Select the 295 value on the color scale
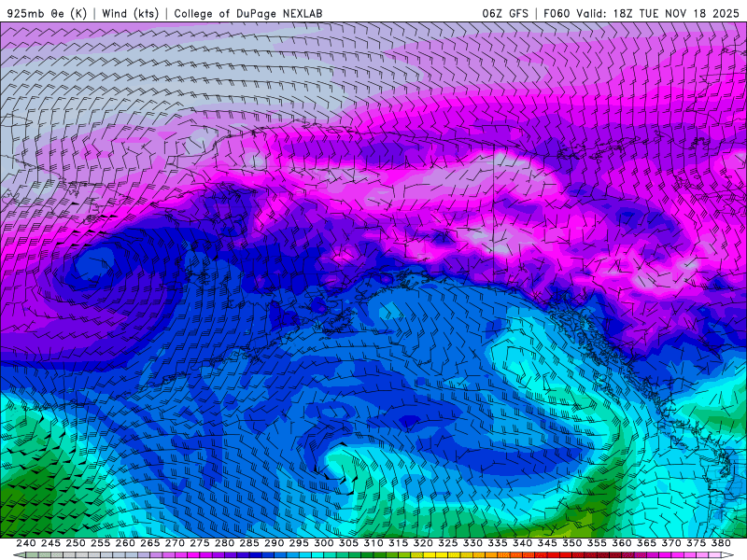Image resolution: width=747 pixels, height=560 pixels. pos(299,543)
